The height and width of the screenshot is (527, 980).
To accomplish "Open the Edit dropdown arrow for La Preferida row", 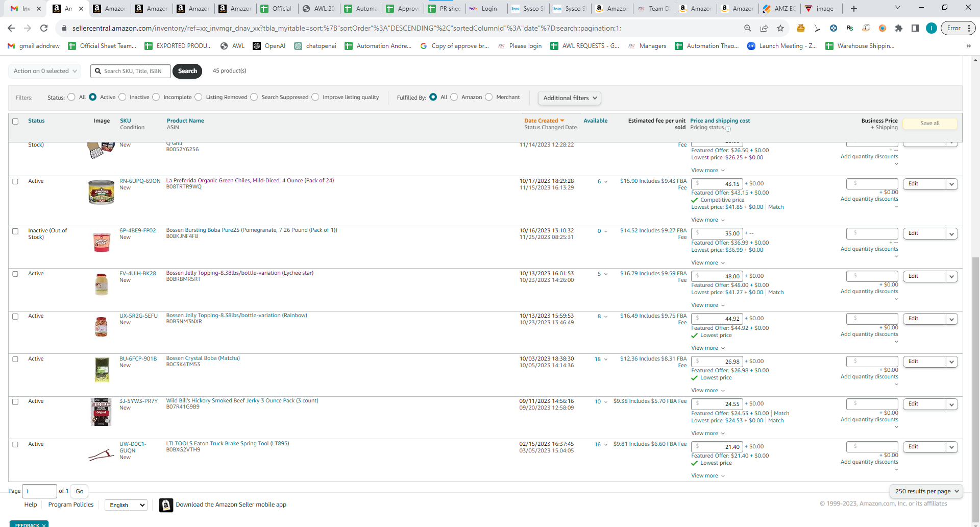I will coord(952,184).
